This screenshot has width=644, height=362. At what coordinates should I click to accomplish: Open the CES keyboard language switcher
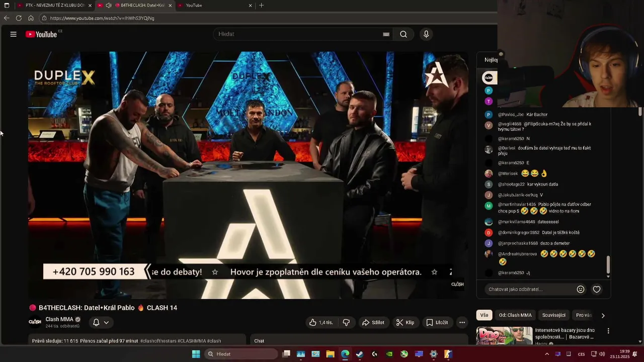pos(581,354)
